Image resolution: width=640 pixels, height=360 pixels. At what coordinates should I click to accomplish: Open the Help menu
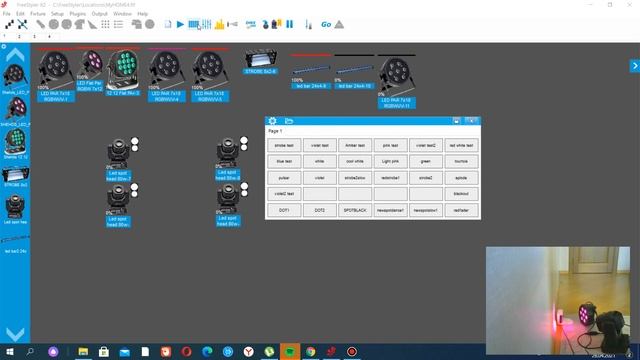(x=142, y=14)
